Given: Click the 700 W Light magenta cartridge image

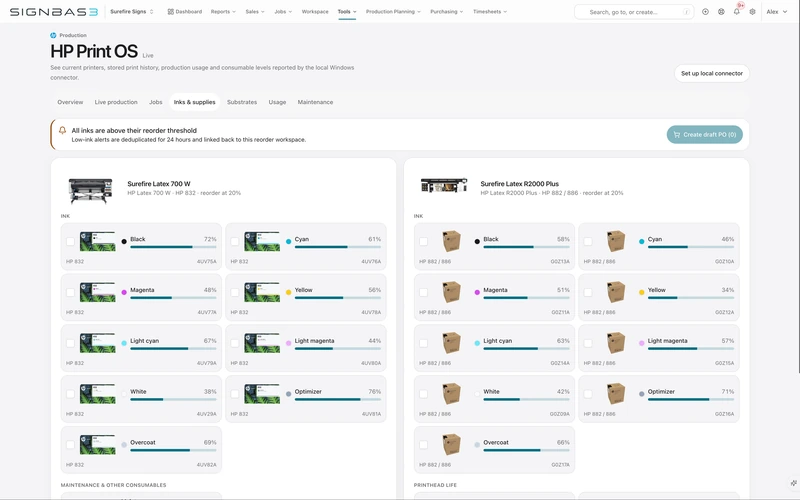Looking at the screenshot, I should click(262, 343).
